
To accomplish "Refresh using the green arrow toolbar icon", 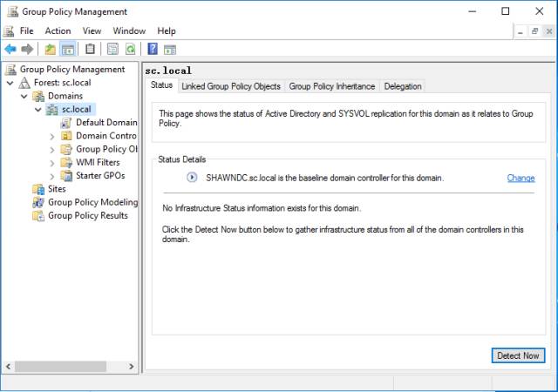I will pyautogui.click(x=130, y=49).
